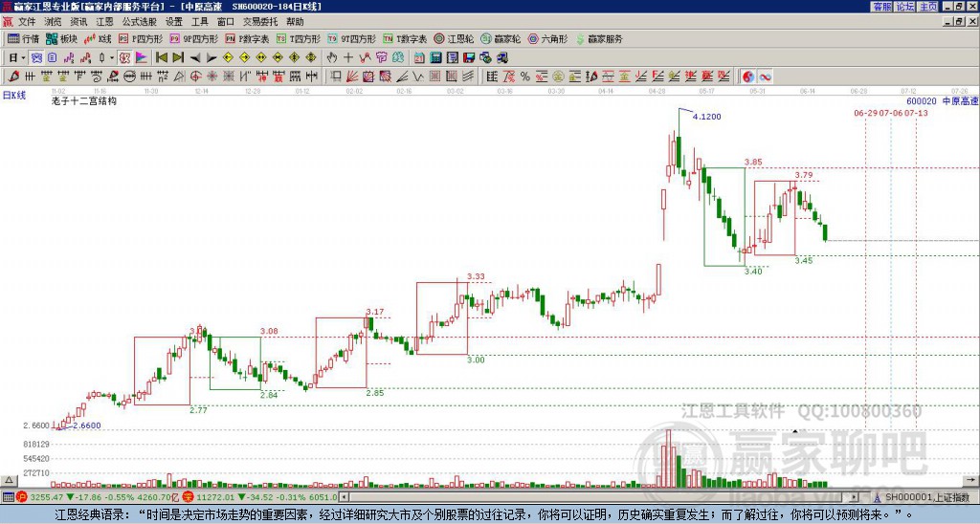Click the 11272.01 index value in status bar
980x524 pixels.
217,497
